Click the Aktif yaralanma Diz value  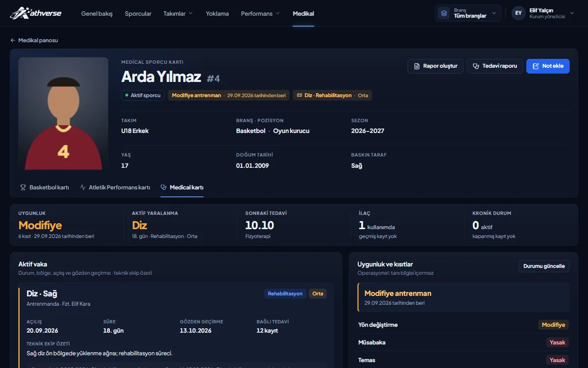point(140,225)
